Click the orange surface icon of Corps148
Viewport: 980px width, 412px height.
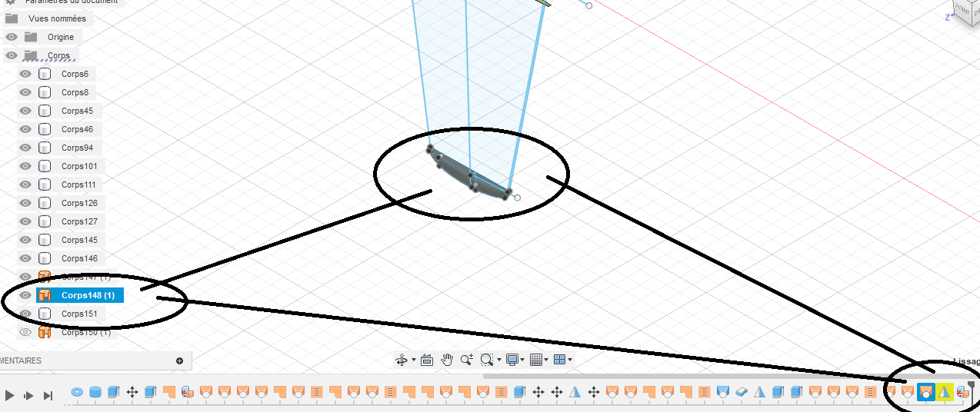point(45,295)
